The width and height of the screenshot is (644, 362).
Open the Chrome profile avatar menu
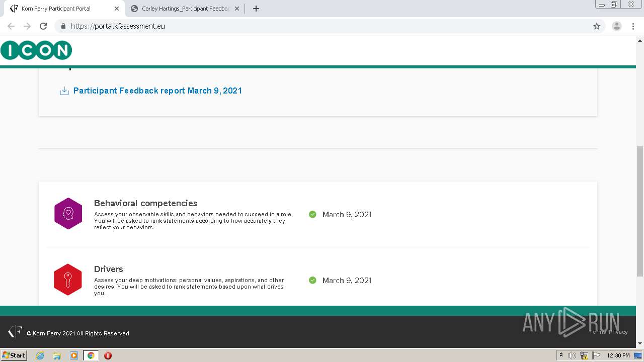click(x=617, y=26)
